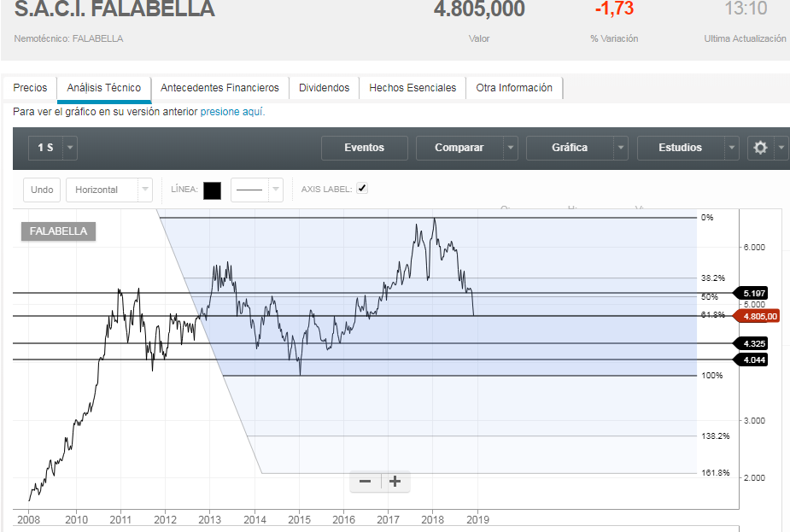Expand the arrow next to settings gear
The image size is (790, 532).
tap(781, 148)
